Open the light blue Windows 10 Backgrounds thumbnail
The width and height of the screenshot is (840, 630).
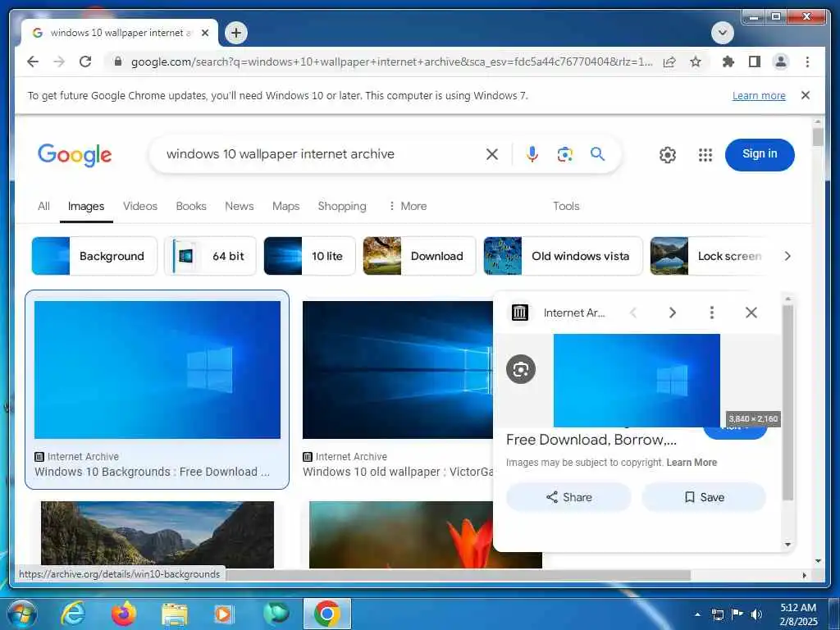[x=157, y=370]
